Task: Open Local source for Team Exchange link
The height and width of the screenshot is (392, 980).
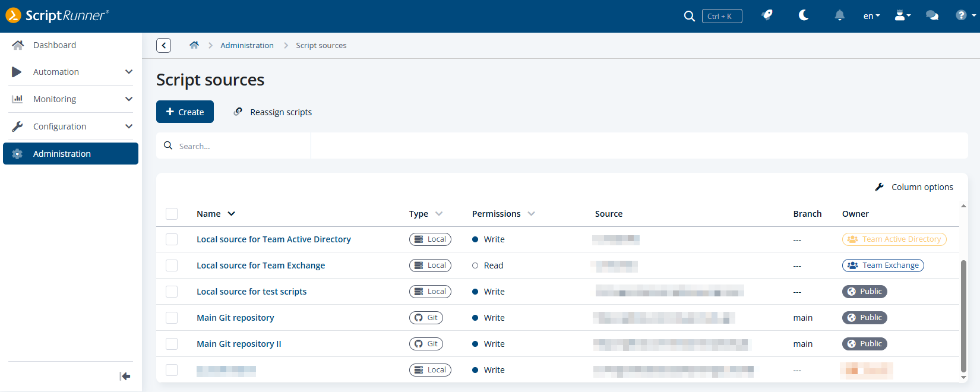Action: 261,265
